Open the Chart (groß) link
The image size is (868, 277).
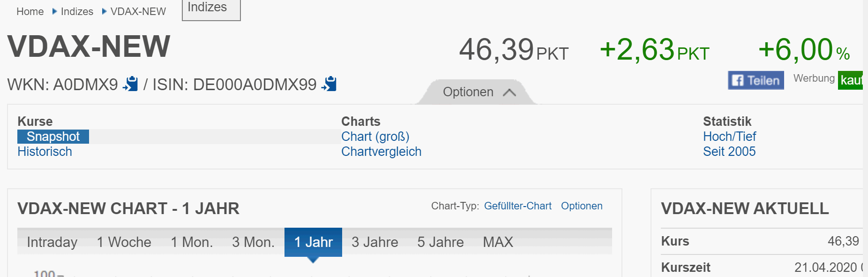(x=375, y=137)
